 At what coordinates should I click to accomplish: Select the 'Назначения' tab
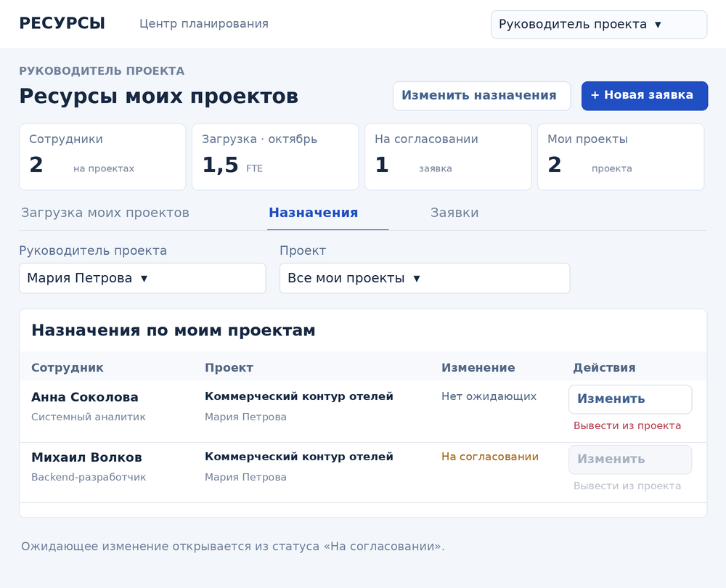314,213
